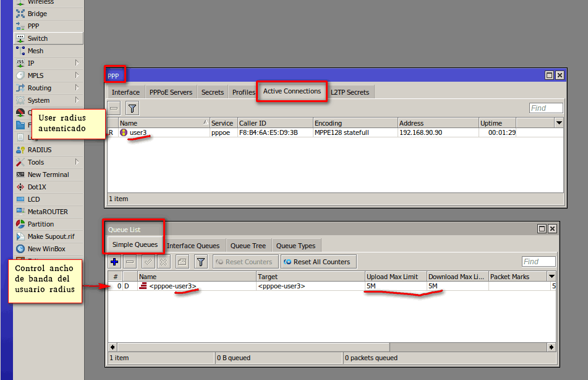Expand the Routing submenu
Screen dimensions: 588x380
click(x=79, y=87)
